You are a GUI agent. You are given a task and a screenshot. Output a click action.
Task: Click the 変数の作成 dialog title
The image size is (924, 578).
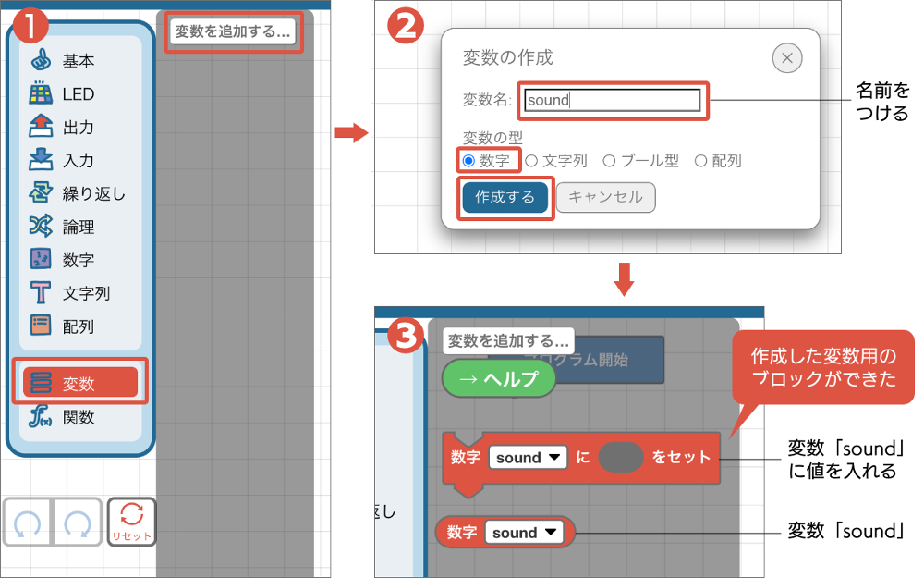(507, 57)
